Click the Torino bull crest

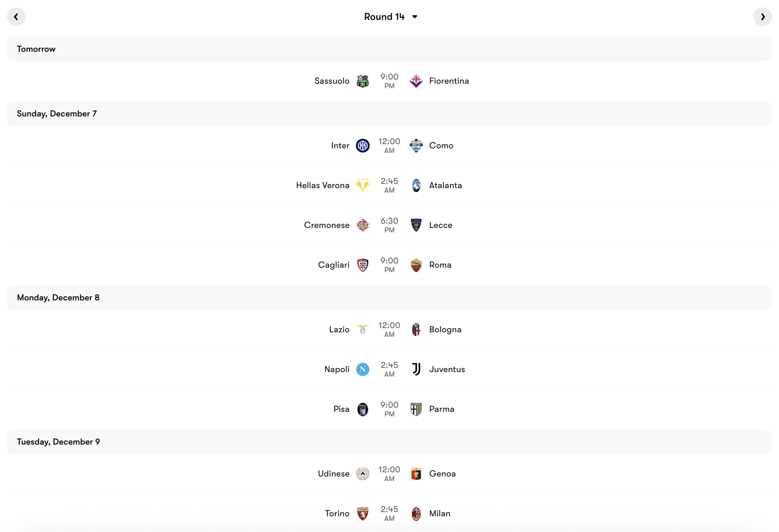[363, 513]
